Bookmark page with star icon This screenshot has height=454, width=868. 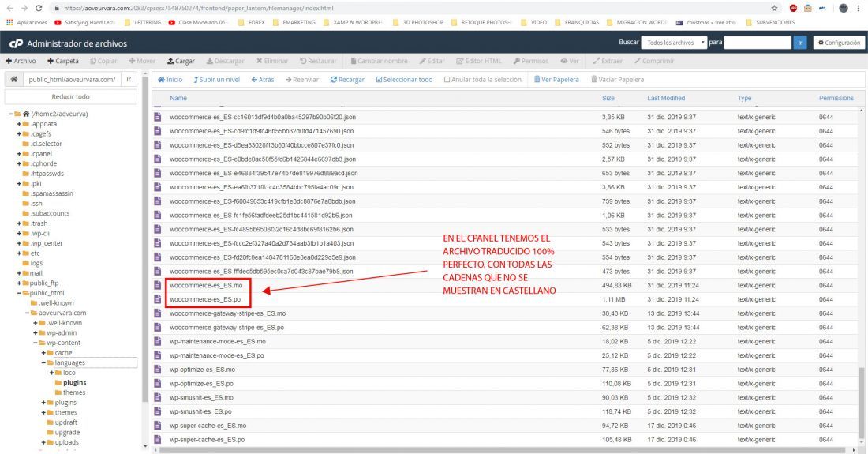774,9
